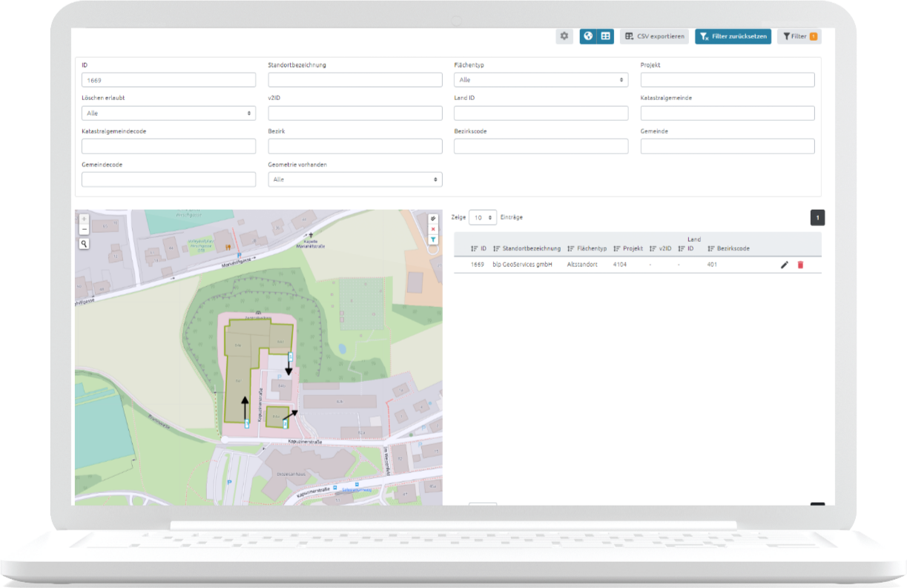Open the map search magnifier

pos(84,243)
